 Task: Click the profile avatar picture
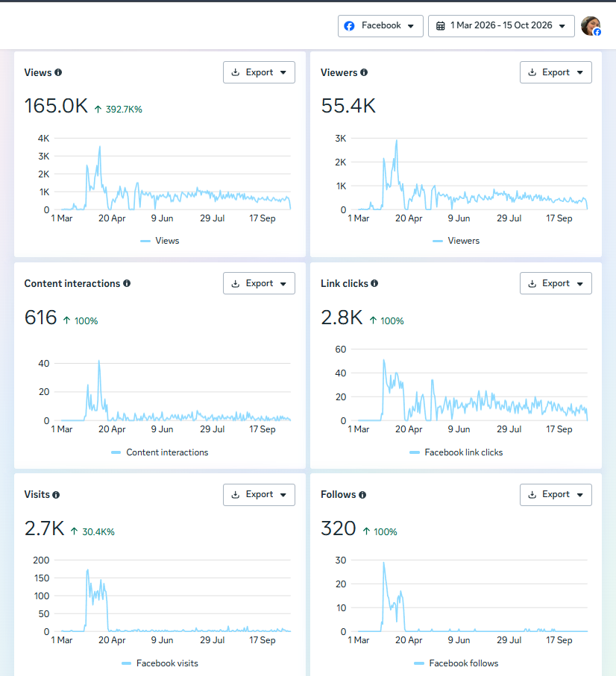pos(591,26)
